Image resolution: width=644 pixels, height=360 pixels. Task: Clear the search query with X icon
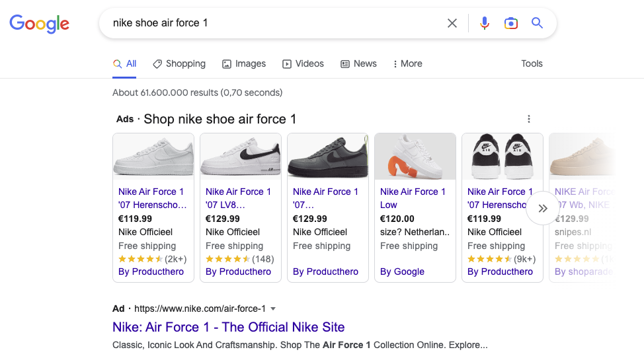pos(452,23)
